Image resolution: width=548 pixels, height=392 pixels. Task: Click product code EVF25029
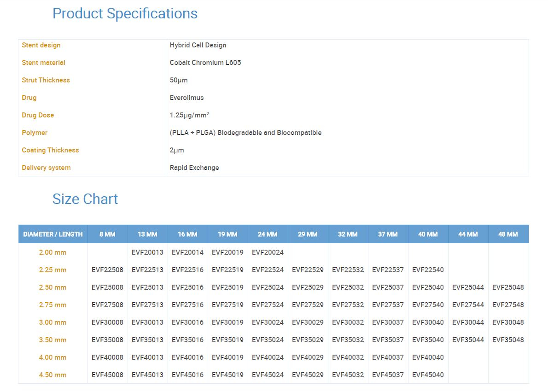[308, 287]
